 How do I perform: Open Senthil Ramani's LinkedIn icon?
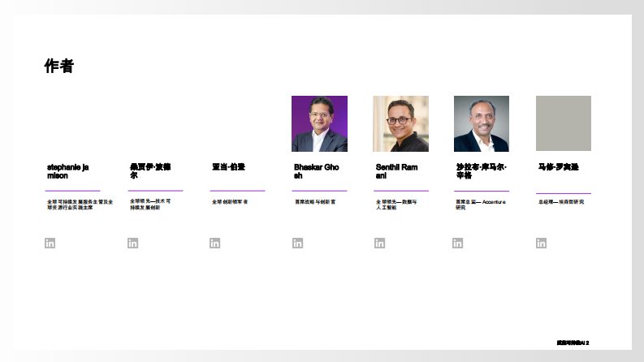(x=380, y=243)
